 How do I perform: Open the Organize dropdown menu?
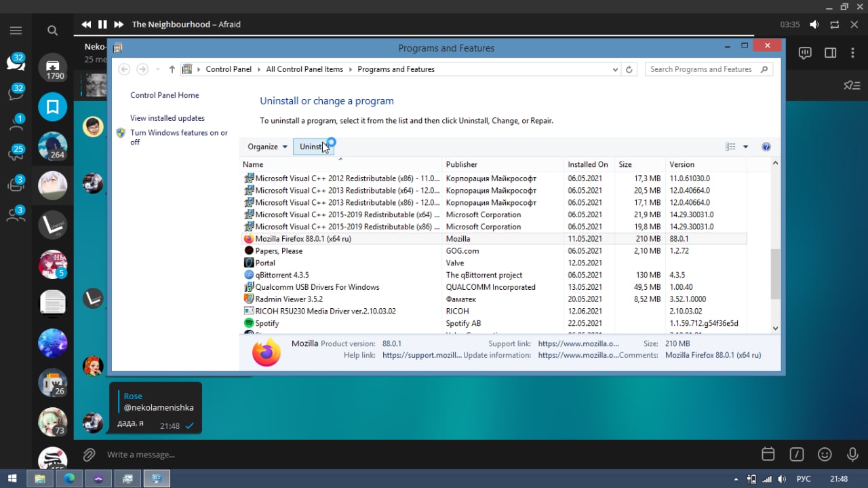pos(267,147)
